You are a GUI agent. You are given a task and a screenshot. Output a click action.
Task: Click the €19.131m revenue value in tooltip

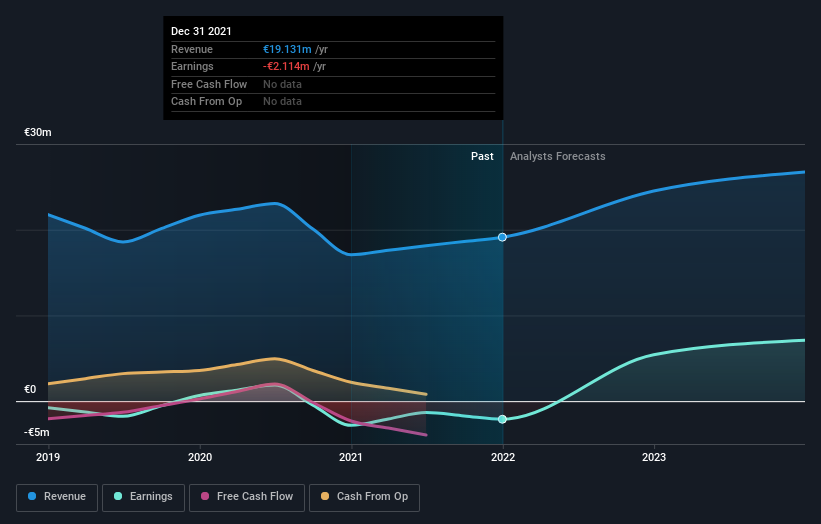coord(287,49)
